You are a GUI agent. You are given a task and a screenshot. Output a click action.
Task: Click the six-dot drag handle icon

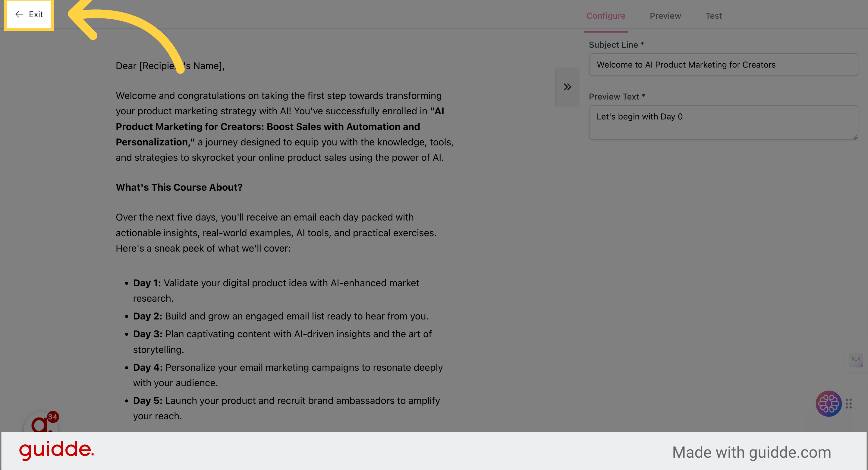848,404
